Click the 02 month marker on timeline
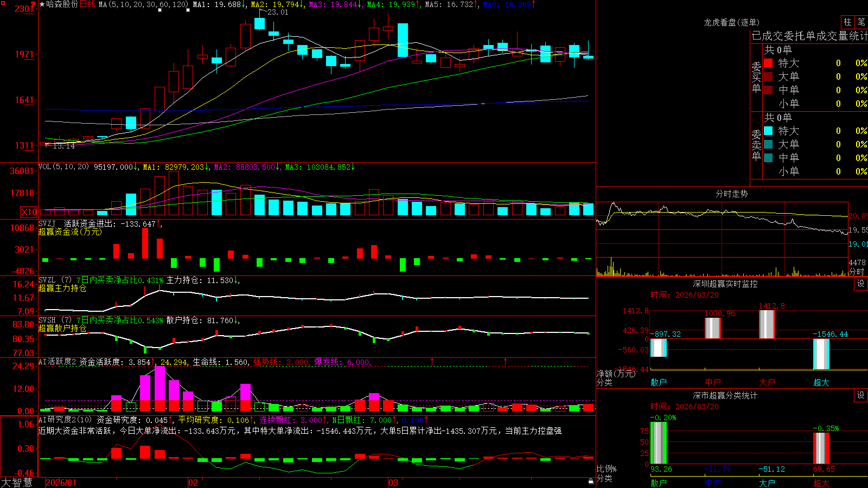Viewport: 868px width, 488px height. click(193, 483)
